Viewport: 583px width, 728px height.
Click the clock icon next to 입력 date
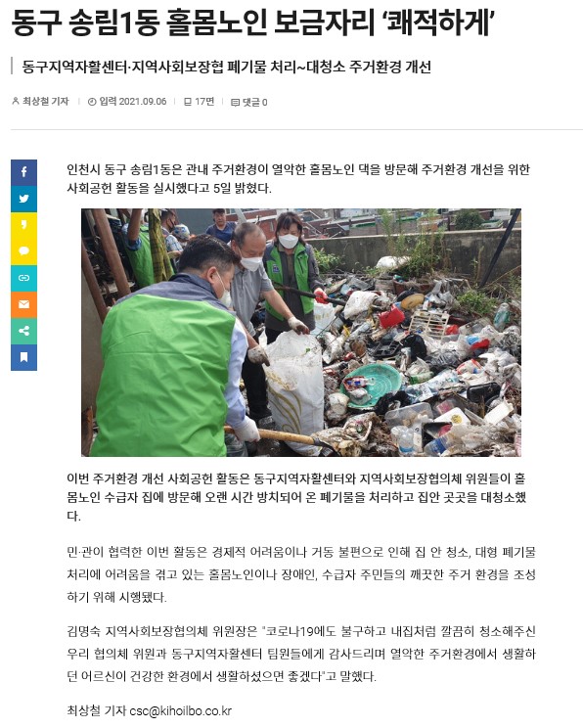(92, 102)
